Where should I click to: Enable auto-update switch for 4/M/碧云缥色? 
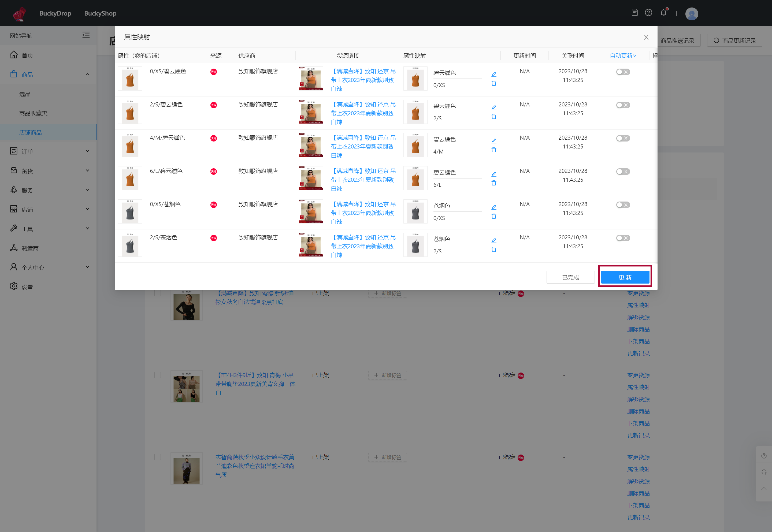tap(623, 138)
